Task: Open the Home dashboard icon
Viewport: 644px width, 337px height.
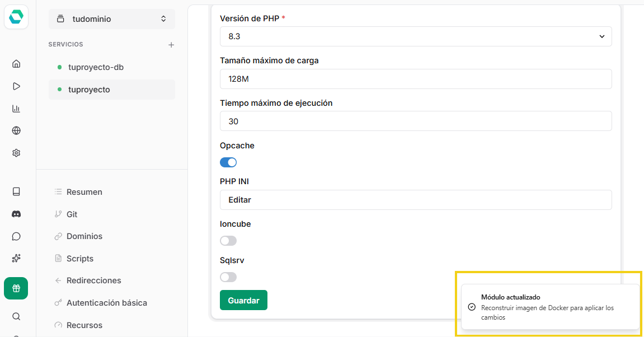Action: [16, 64]
